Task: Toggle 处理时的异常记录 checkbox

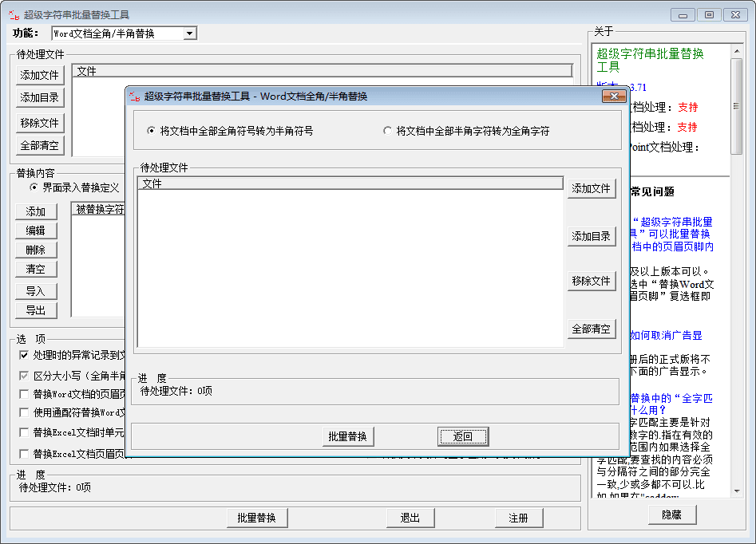Action: click(x=24, y=355)
